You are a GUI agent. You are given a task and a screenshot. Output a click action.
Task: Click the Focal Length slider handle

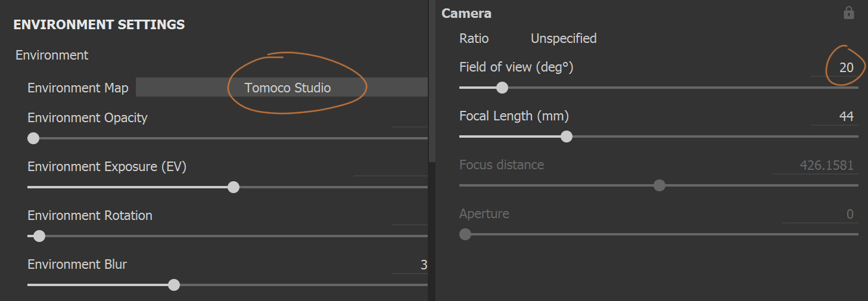click(x=567, y=136)
